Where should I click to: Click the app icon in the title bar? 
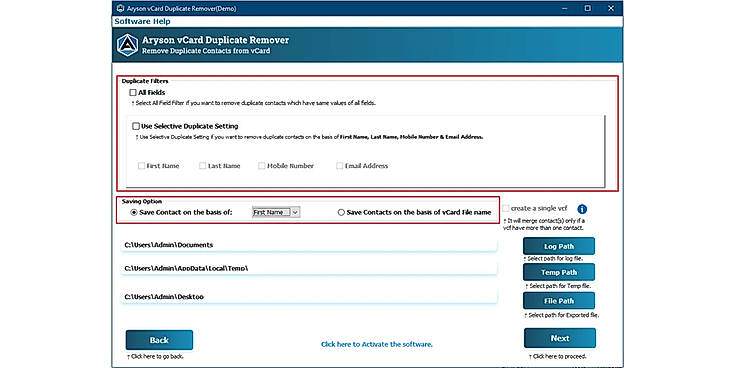pyautogui.click(x=120, y=8)
